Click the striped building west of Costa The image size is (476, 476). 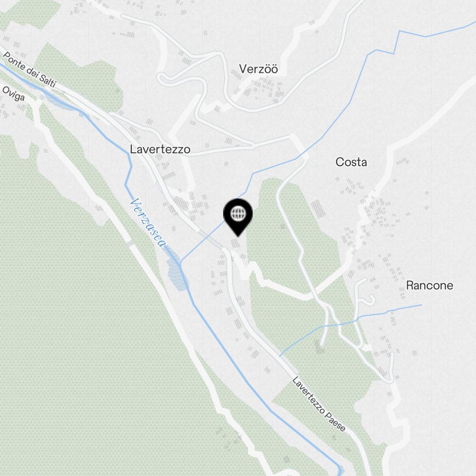point(318,208)
